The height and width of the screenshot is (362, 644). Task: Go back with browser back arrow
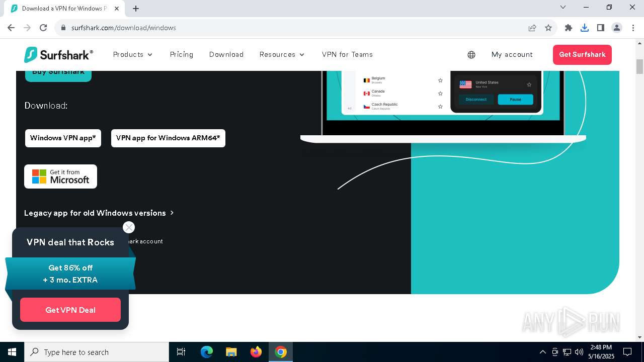[11, 28]
